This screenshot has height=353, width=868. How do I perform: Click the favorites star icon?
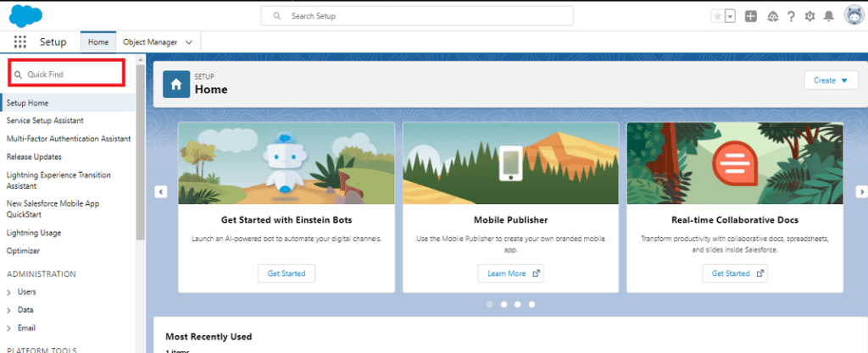point(717,17)
